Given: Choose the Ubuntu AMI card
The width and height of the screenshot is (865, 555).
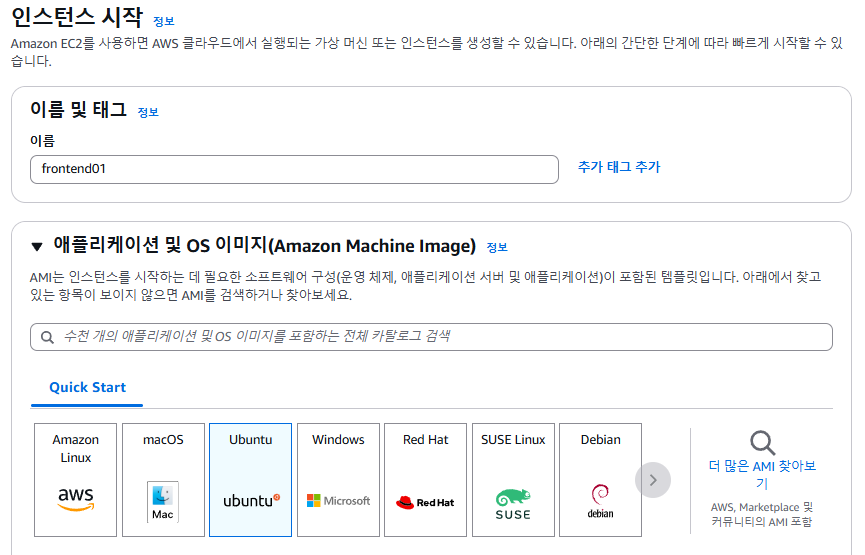Looking at the screenshot, I should pos(250,479).
